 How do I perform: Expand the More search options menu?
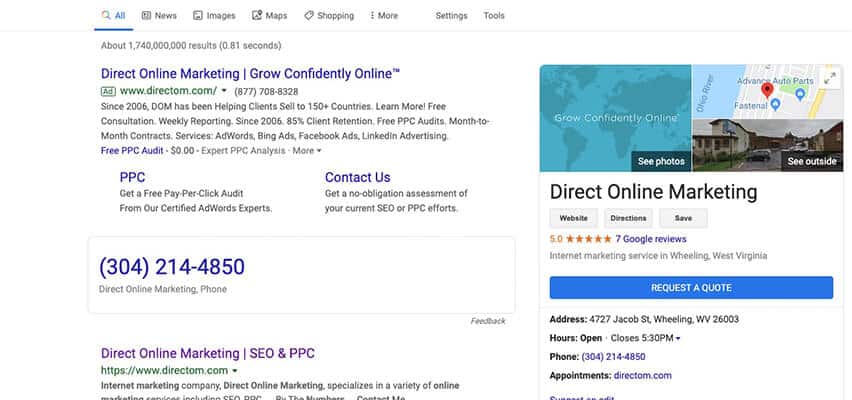(383, 16)
